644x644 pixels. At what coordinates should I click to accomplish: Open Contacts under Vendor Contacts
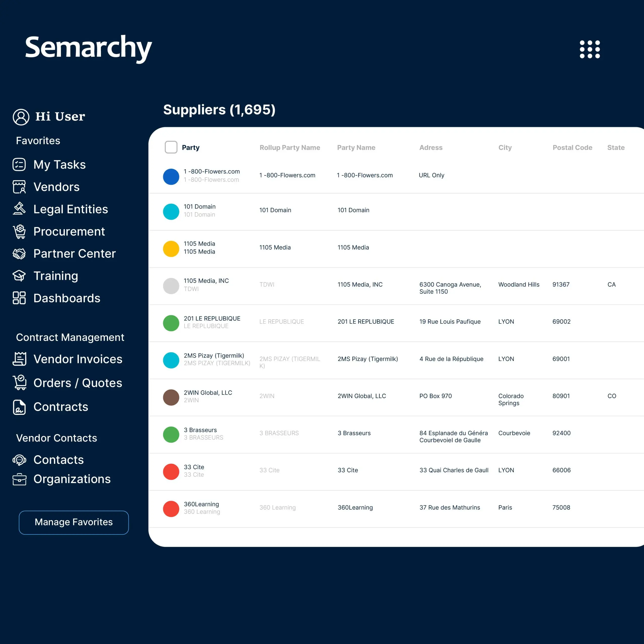tap(59, 460)
